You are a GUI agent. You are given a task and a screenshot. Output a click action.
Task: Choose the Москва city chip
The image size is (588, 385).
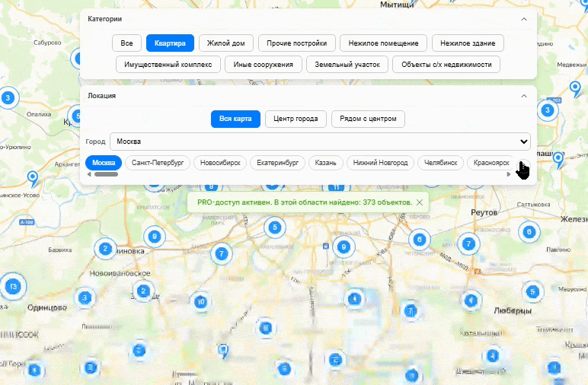pos(104,163)
